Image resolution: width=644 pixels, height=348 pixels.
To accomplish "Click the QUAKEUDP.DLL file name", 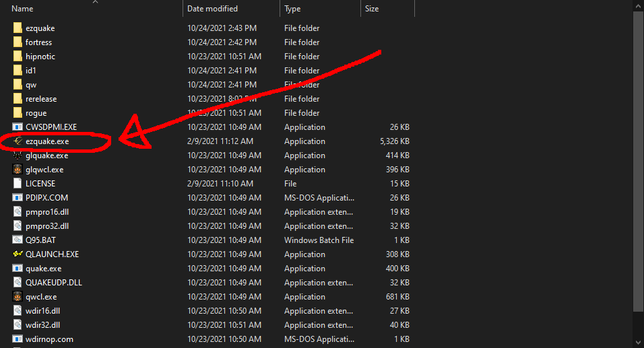I will (54, 282).
